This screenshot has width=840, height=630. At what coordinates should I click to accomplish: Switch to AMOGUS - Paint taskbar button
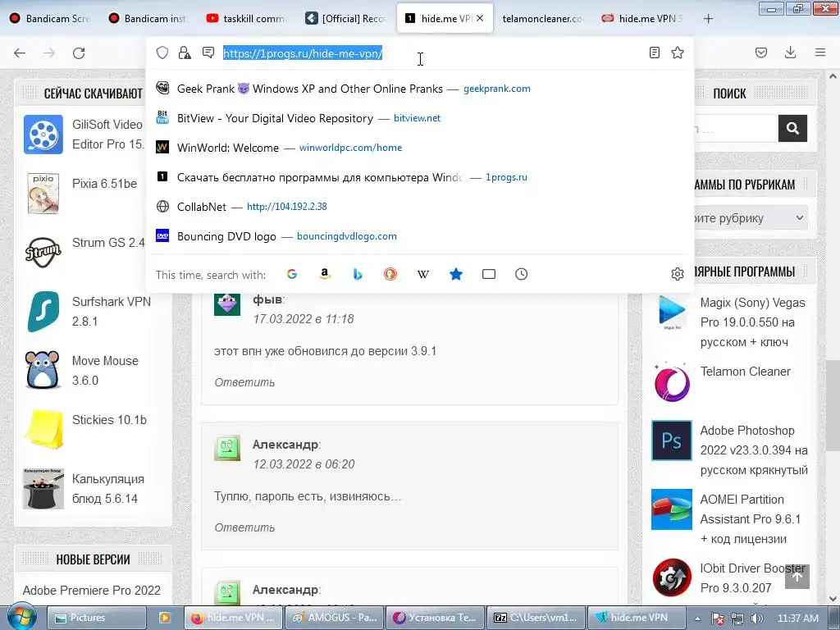click(x=335, y=618)
